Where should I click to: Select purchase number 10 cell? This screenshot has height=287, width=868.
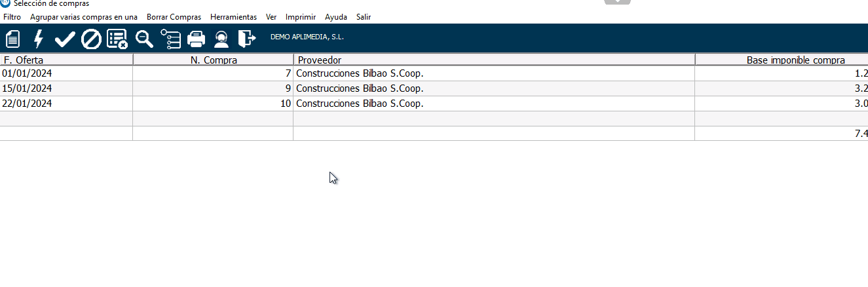pyautogui.click(x=213, y=104)
